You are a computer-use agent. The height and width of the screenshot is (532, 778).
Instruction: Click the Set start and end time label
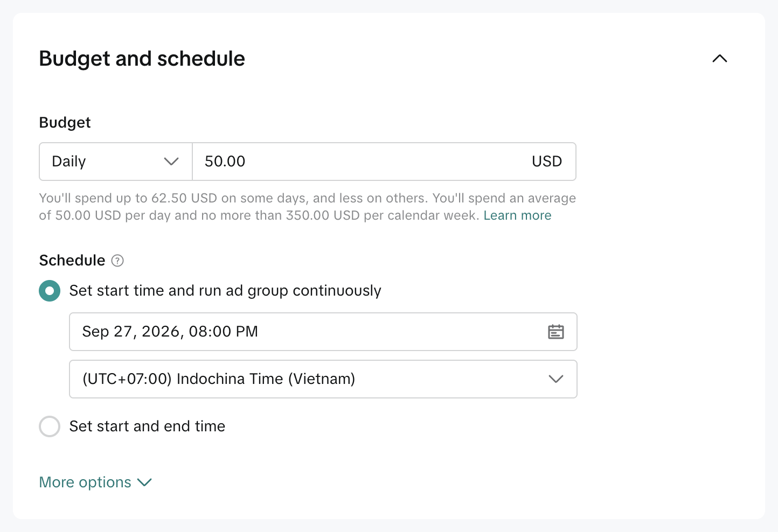tap(147, 426)
